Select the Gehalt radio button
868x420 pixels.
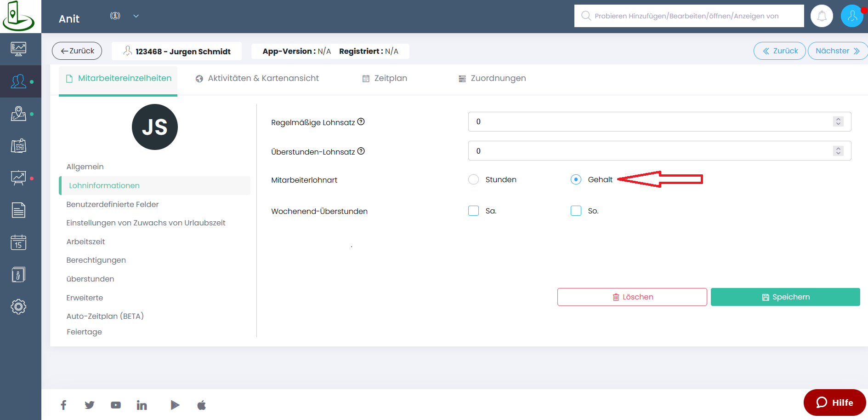[576, 179]
